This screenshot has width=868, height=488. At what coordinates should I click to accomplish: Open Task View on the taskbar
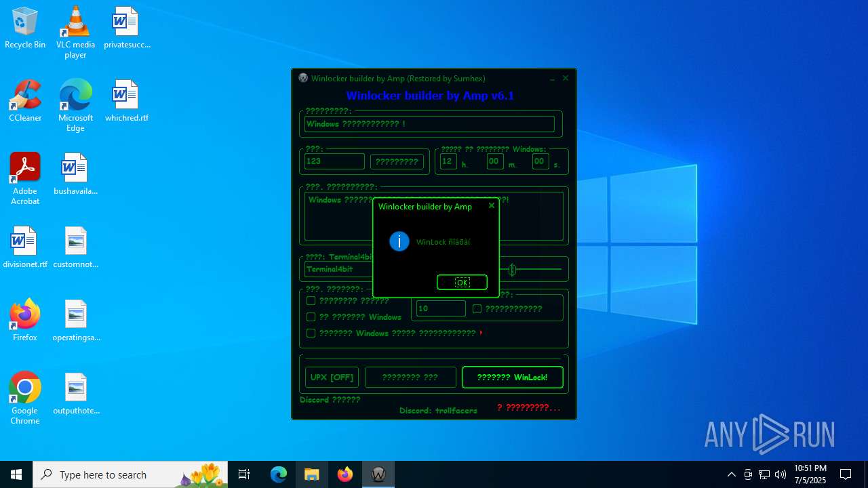click(244, 474)
